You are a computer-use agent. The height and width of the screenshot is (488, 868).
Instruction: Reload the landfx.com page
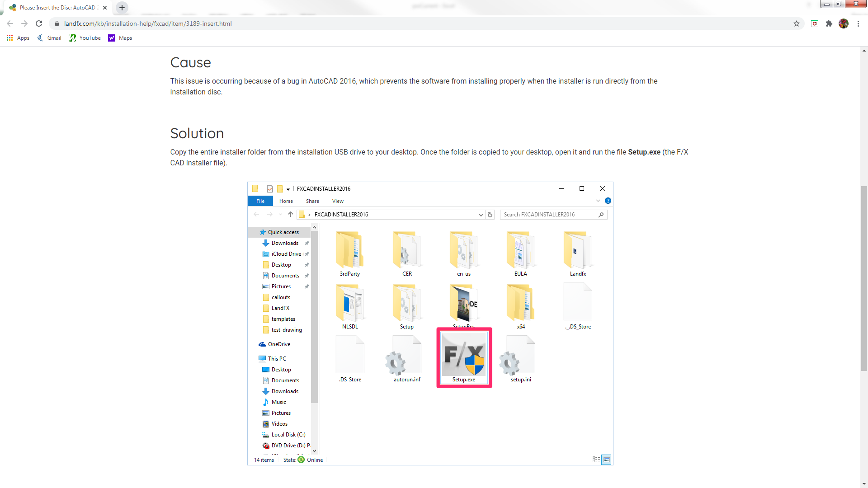[x=39, y=23]
